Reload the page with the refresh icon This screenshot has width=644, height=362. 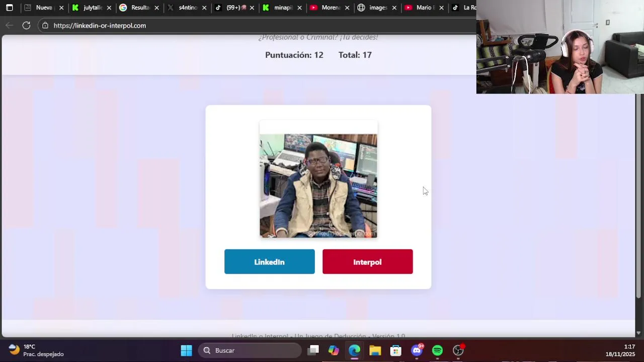[26, 25]
